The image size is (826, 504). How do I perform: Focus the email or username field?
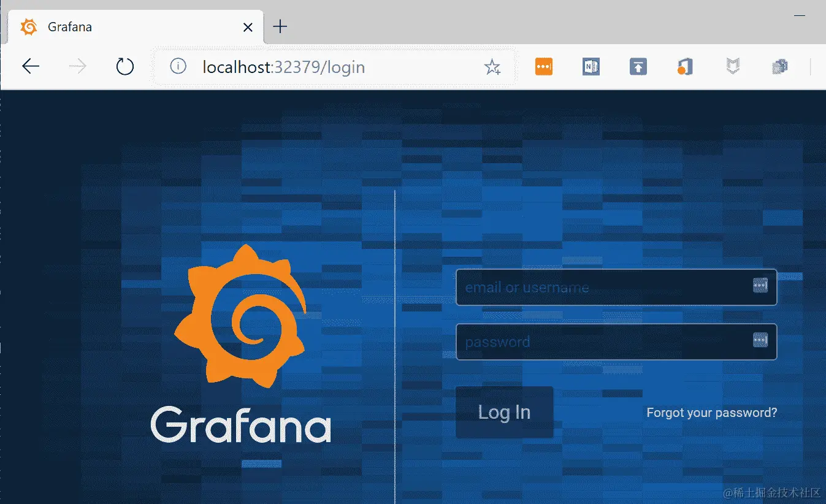pyautogui.click(x=616, y=287)
